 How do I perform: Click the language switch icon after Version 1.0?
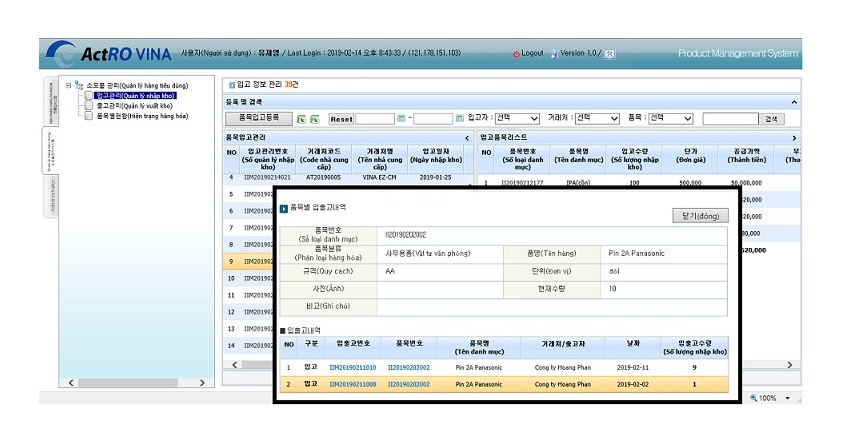(610, 54)
